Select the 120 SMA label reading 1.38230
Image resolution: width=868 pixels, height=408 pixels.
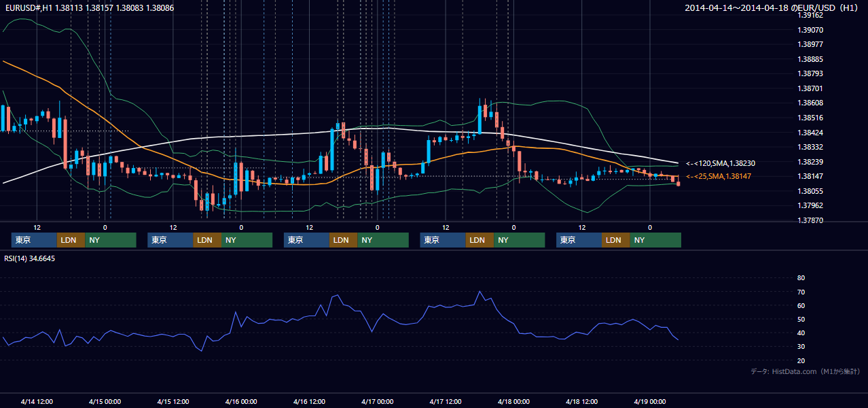721,163
